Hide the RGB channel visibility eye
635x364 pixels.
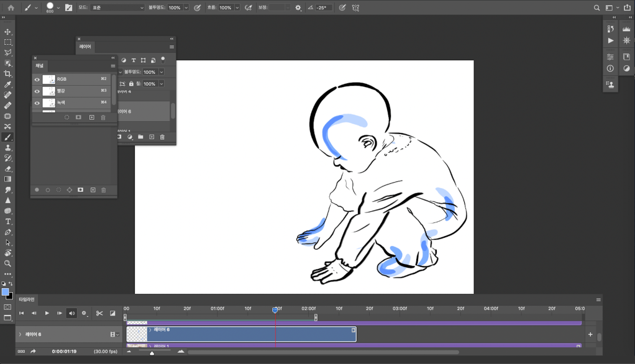(37, 80)
